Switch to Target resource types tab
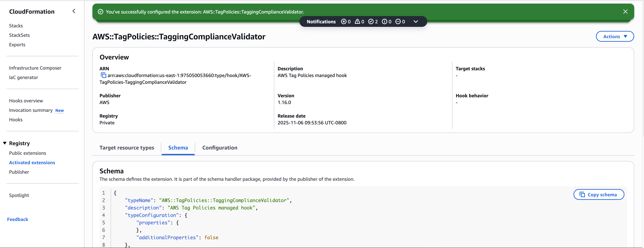Screen dimensions: 644x248 pos(127,148)
